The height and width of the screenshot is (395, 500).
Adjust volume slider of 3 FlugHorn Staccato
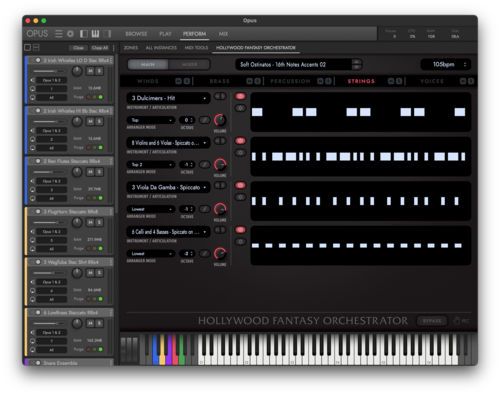click(49, 222)
